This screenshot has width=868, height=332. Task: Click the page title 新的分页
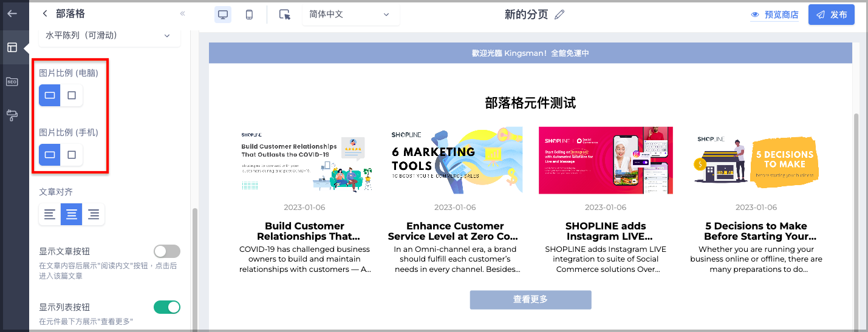(x=526, y=14)
